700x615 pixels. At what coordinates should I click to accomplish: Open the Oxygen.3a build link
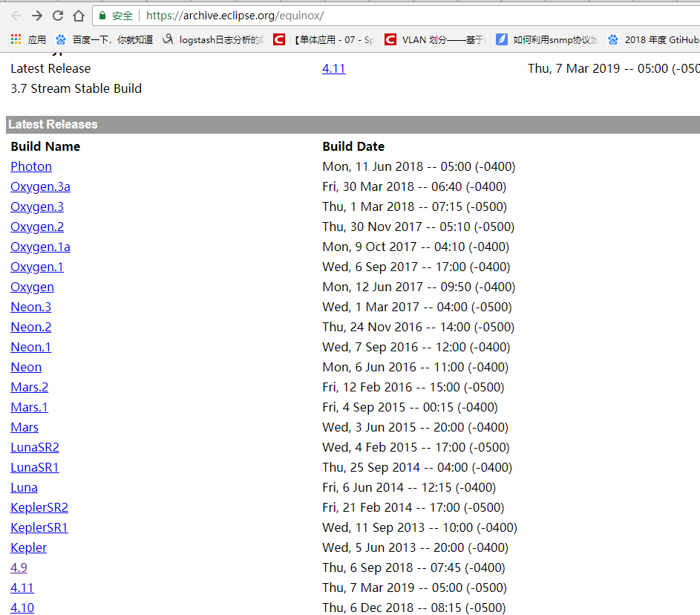pos(41,186)
